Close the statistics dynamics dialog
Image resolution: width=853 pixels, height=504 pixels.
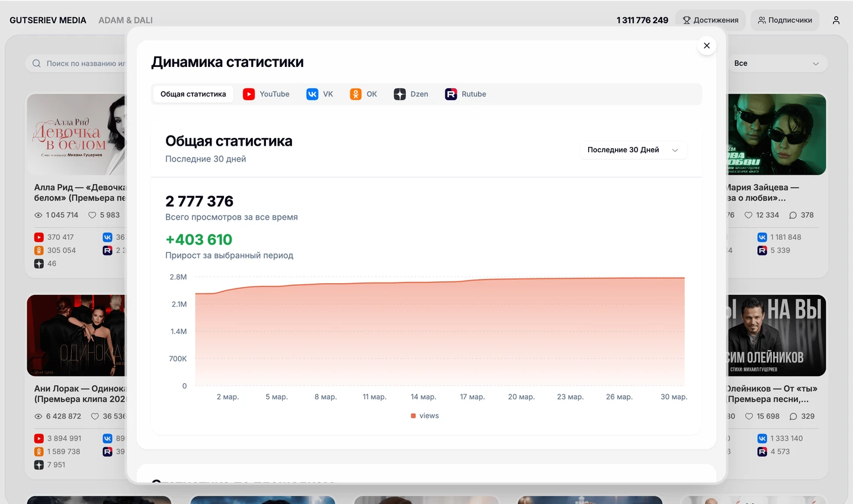coord(707,46)
